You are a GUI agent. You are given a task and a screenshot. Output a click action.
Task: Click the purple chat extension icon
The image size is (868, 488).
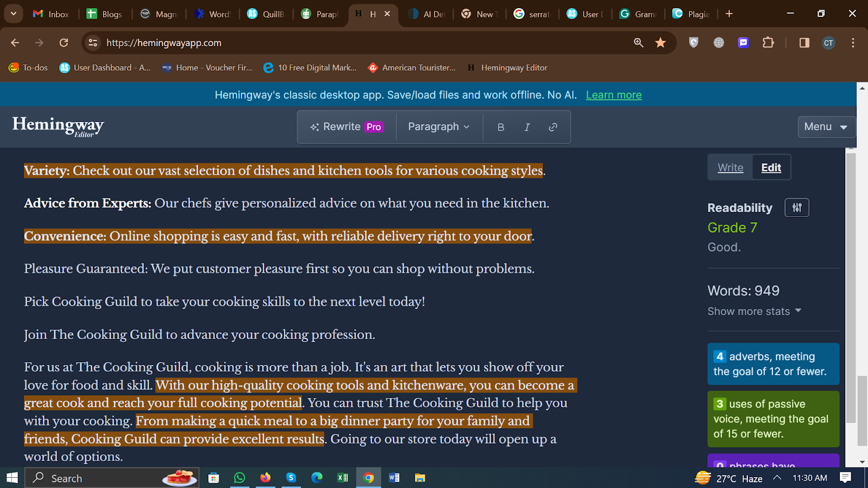click(x=743, y=43)
